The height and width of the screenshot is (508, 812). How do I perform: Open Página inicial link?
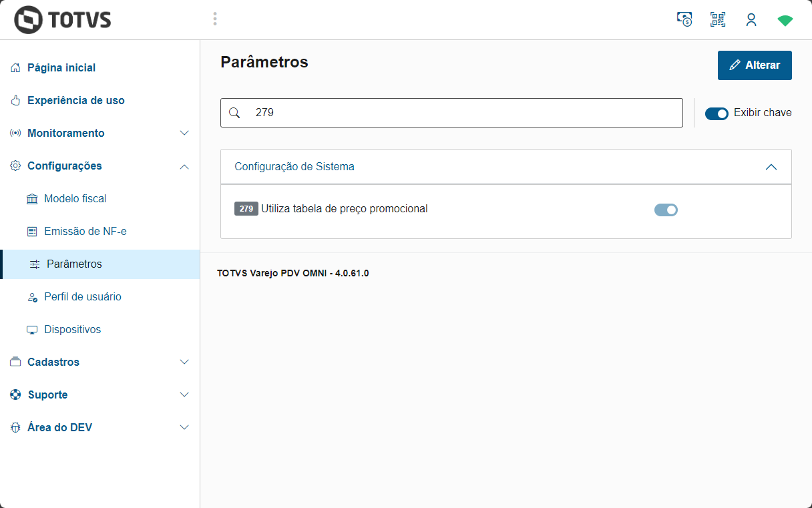pyautogui.click(x=61, y=67)
